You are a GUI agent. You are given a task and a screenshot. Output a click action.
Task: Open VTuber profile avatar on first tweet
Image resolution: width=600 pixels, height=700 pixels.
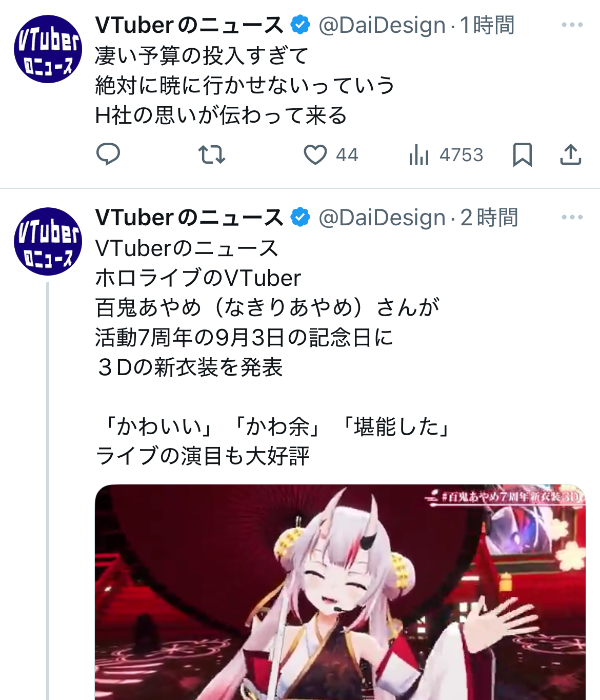(48, 49)
